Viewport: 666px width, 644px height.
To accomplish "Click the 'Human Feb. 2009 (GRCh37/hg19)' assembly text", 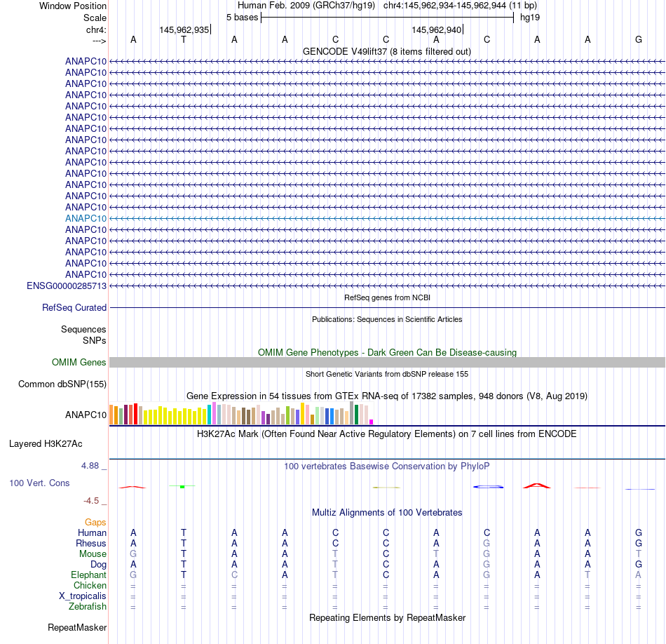I will (306, 6).
